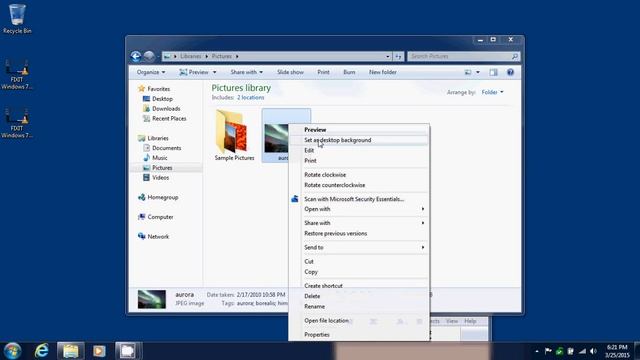This screenshot has height=360, width=640.
Task: Show hidden tray icons arrow
Action: pyautogui.click(x=537, y=351)
